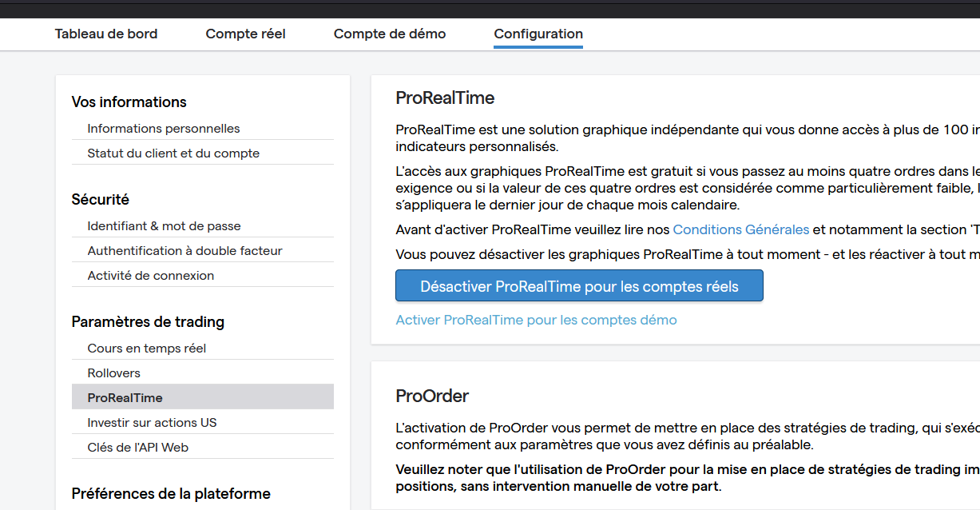Open Cours en temps réel settings

click(x=147, y=349)
